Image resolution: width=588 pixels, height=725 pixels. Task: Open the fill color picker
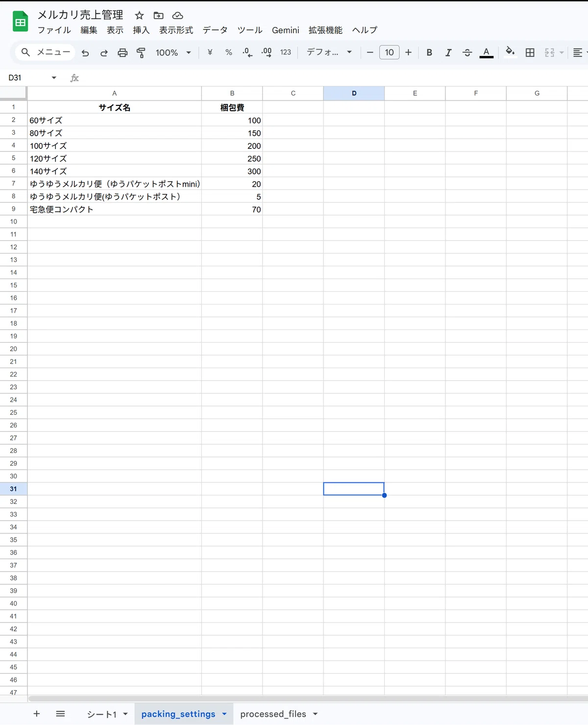click(510, 52)
